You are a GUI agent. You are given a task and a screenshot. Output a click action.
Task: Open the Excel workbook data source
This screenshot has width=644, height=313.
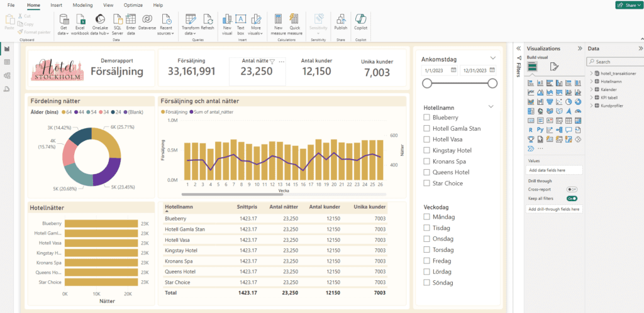(x=80, y=19)
